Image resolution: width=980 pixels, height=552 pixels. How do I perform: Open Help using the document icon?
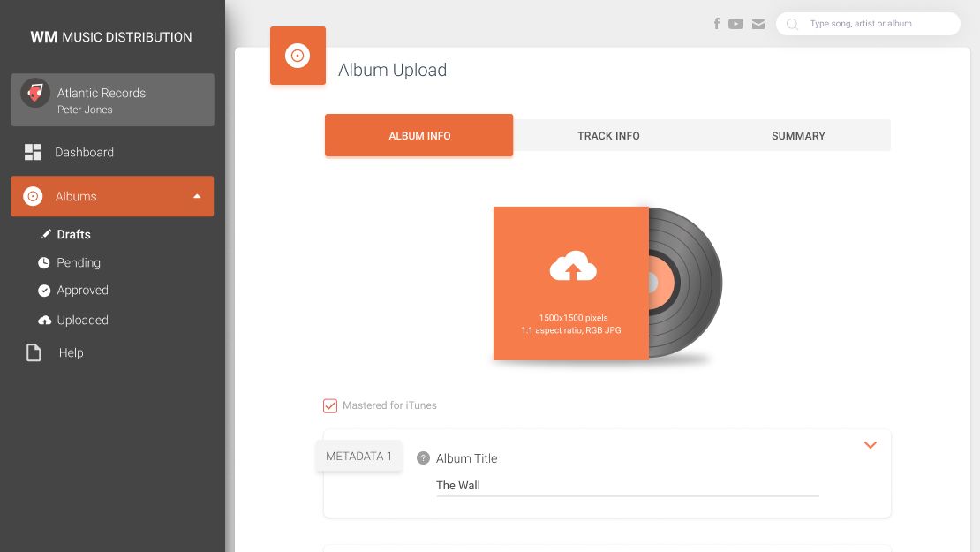point(33,352)
